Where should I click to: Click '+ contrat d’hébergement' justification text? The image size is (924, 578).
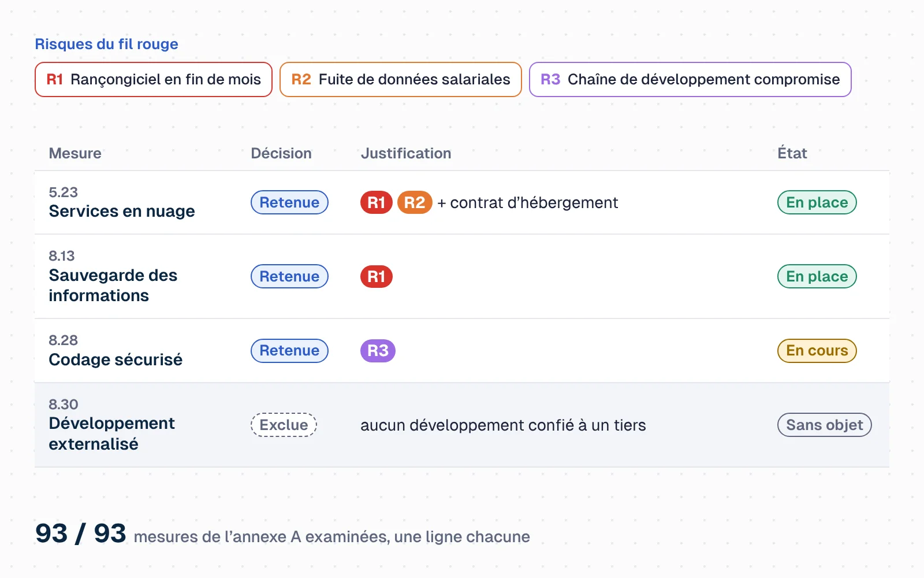click(x=528, y=202)
